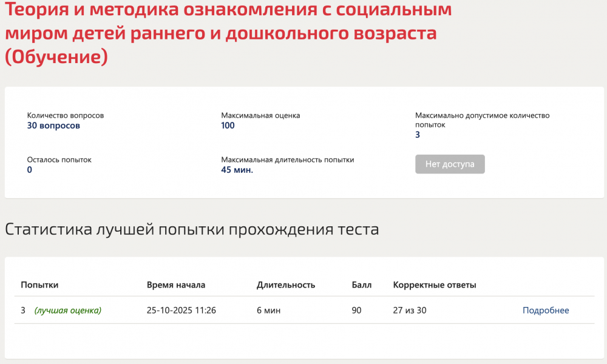This screenshot has width=607, height=364.
Task: Click the "Осталось попыток" label
Action: pos(59,160)
